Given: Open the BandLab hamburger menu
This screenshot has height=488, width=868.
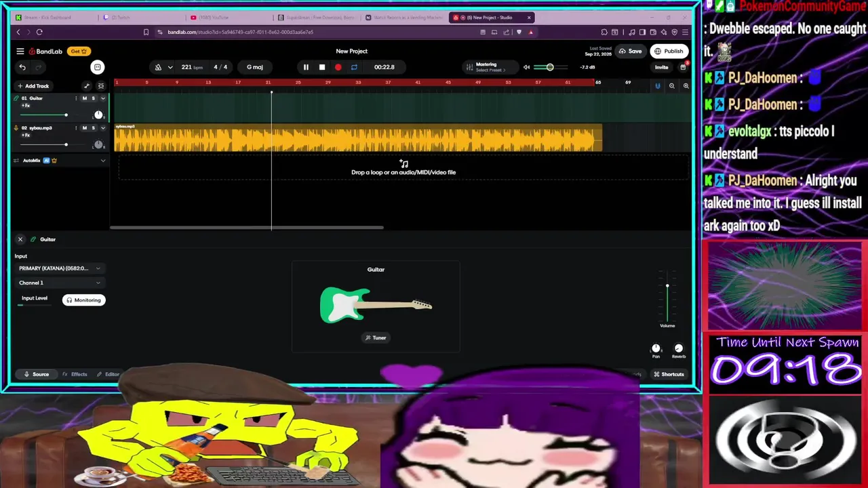Looking at the screenshot, I should pos(20,52).
